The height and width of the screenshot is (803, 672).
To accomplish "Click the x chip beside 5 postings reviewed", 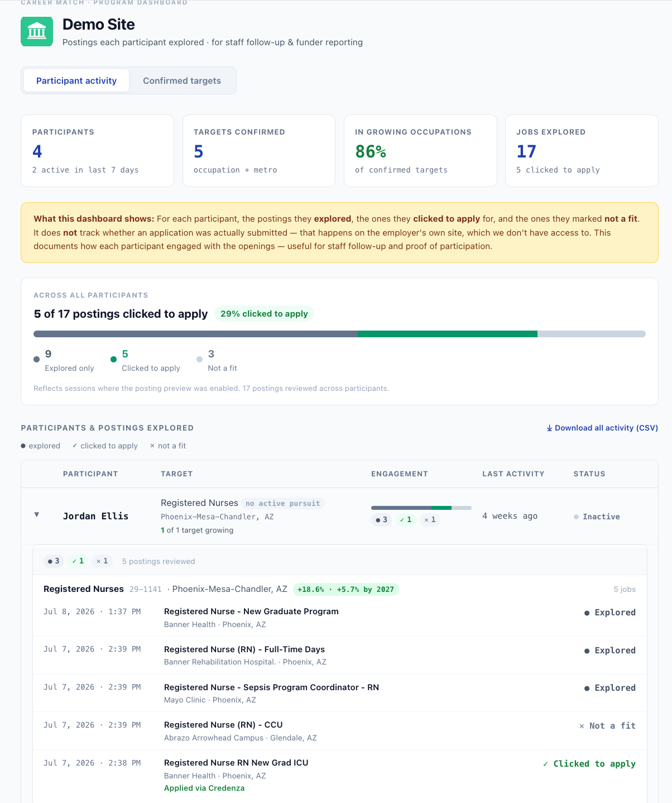I will click(102, 561).
